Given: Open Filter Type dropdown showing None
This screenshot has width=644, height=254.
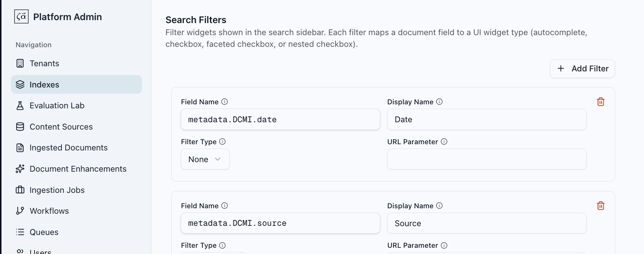Looking at the screenshot, I should [205, 159].
